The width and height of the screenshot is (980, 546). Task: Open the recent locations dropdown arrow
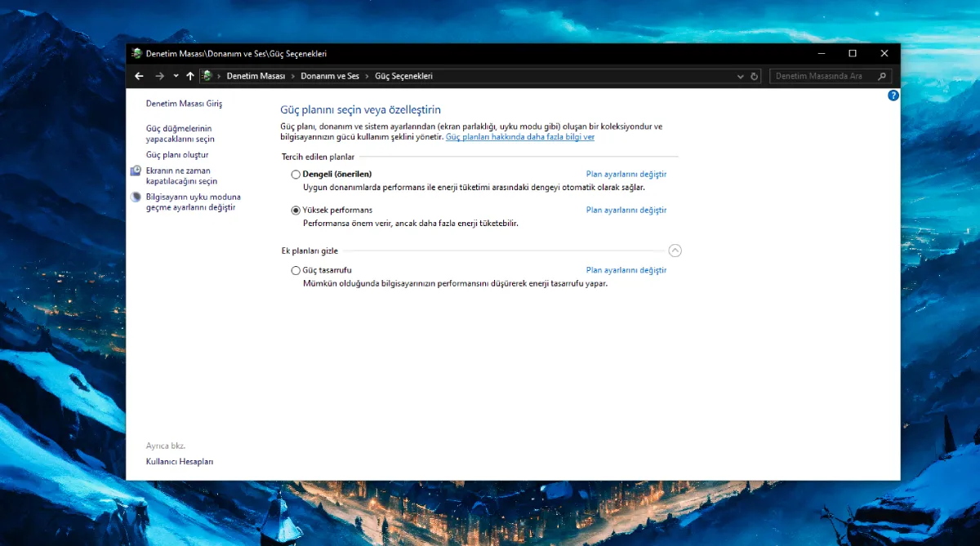click(x=176, y=76)
